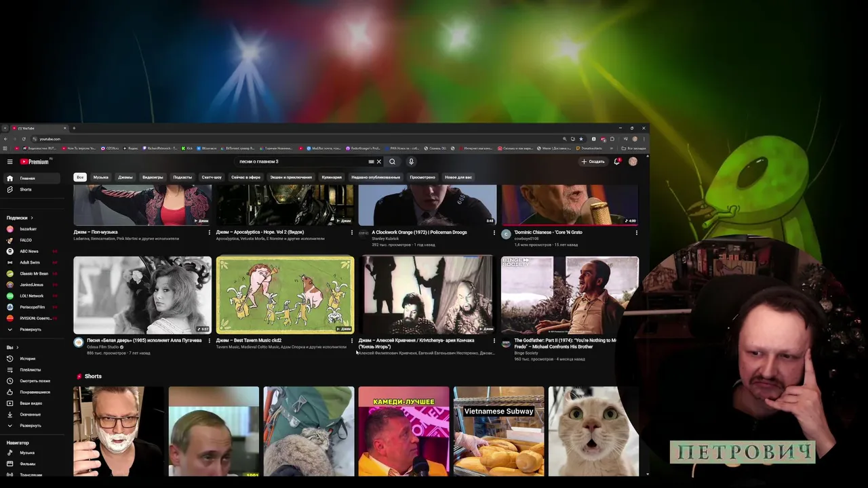Open the options menu for Dominic Chianese video

click(636, 232)
